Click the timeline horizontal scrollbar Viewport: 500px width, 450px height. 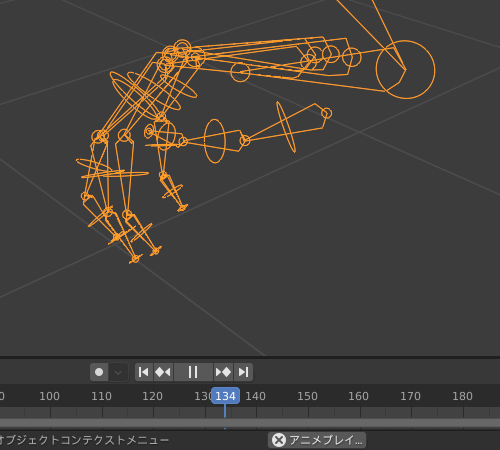point(250,423)
